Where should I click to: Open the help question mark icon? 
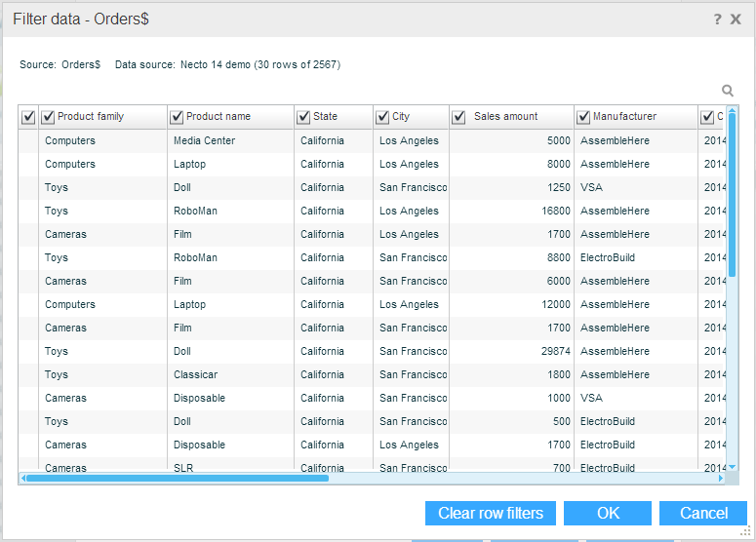pos(717,19)
